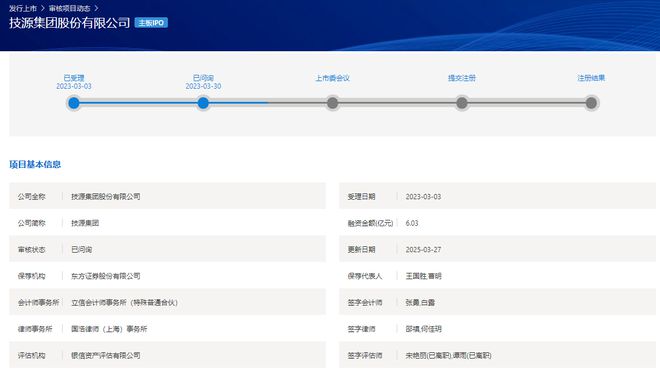Click the 融资金额(亿元) field label
The image size is (660, 369).
(370, 223)
